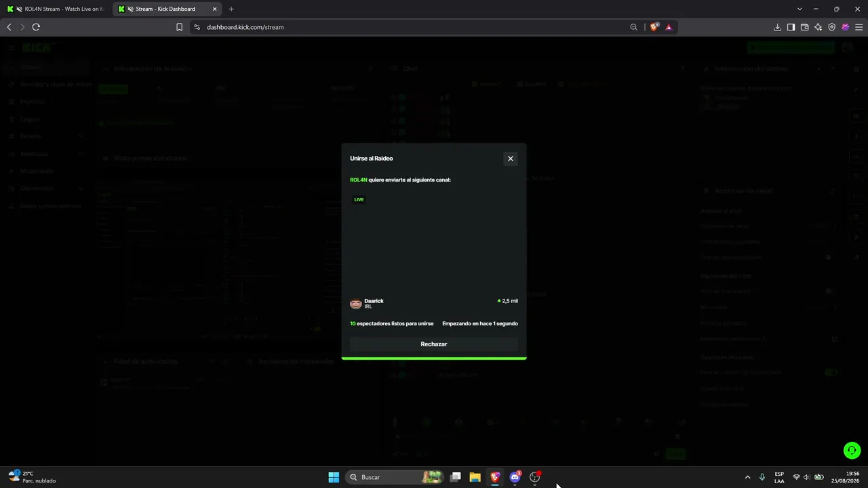
Task: Open the battery tray icon
Action: point(819,477)
